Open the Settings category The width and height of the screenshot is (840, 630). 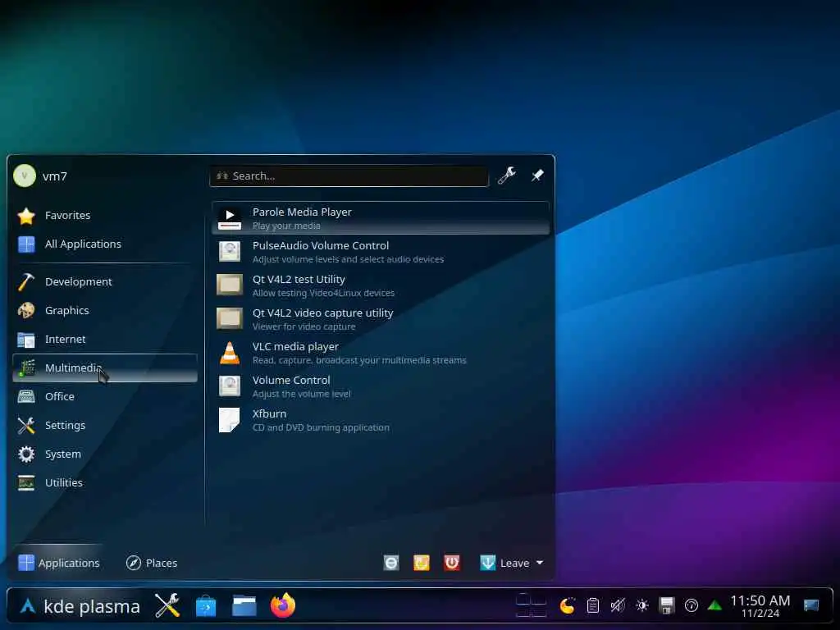point(105,426)
